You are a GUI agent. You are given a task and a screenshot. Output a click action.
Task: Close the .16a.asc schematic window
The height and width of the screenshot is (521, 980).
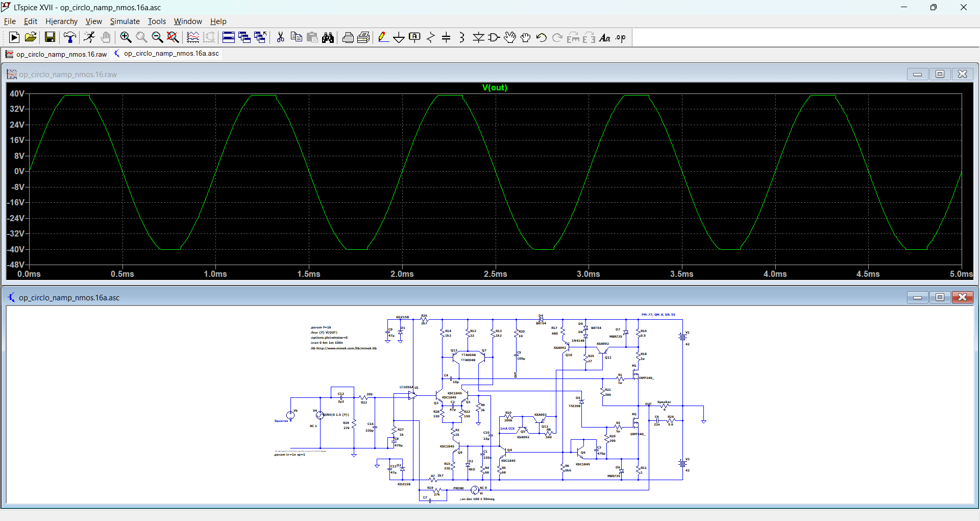962,297
